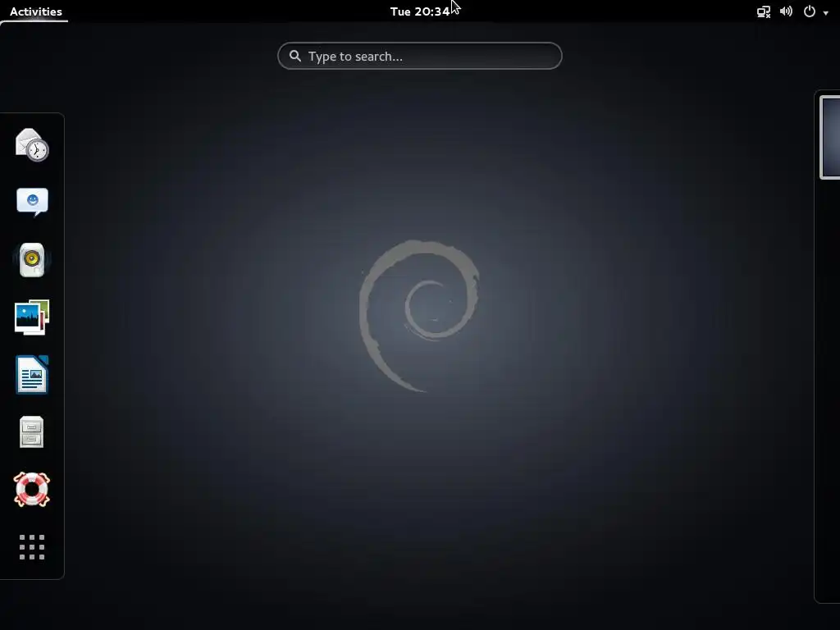Launch Empathy instant messaging from dash

click(32, 202)
